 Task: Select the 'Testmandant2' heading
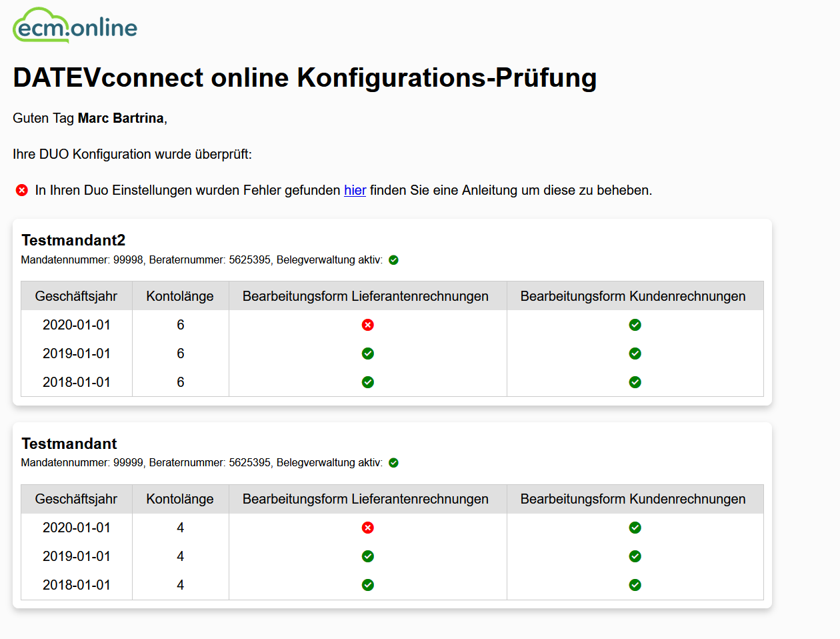[73, 240]
